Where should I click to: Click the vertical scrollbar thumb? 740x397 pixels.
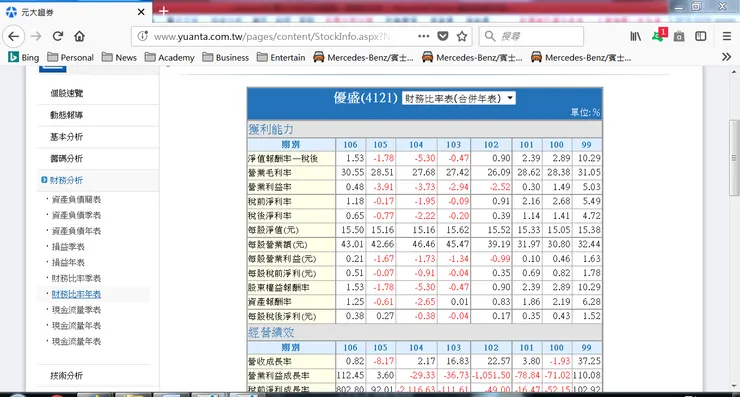[734, 158]
